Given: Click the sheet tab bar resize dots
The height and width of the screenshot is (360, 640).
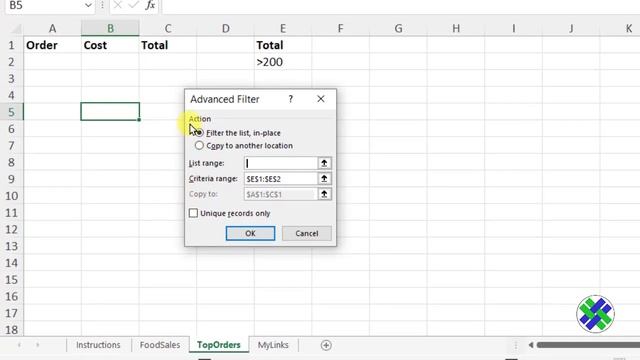Looking at the screenshot, I should click(x=516, y=345).
